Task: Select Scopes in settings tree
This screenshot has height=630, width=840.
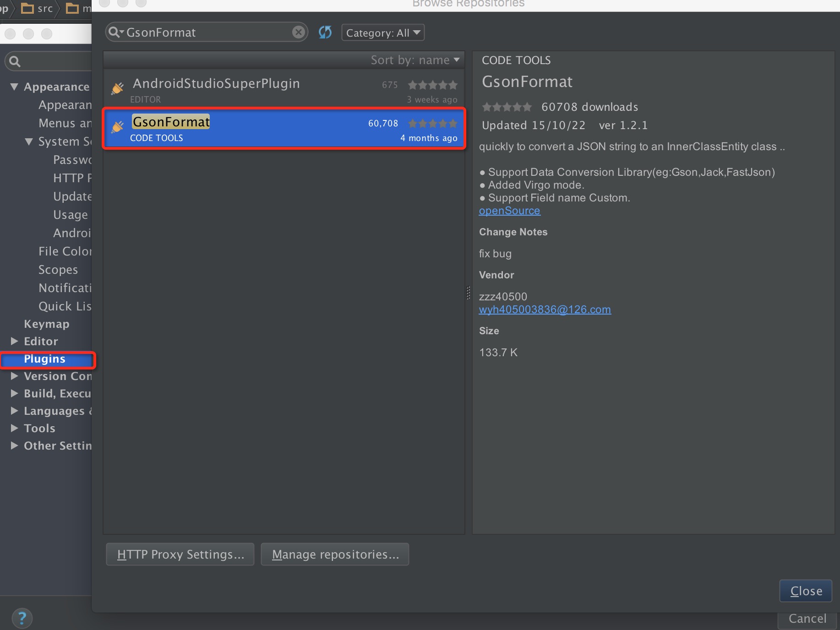Action: click(x=58, y=270)
